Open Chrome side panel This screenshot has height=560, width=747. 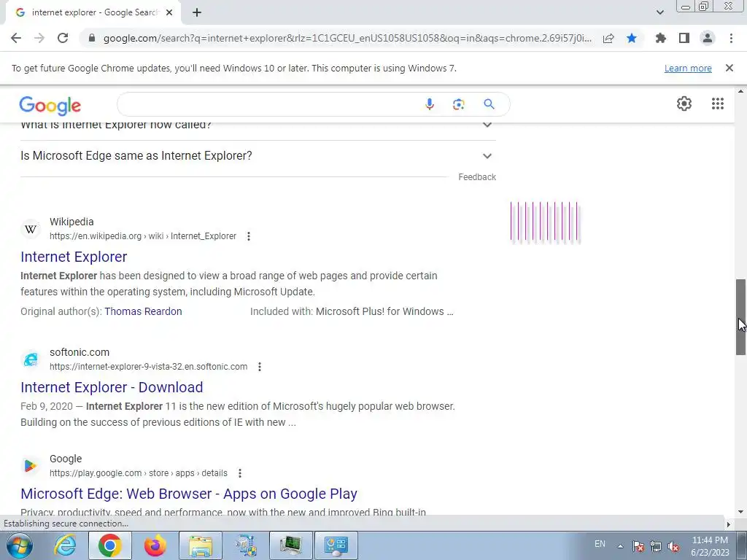pyautogui.click(x=684, y=38)
